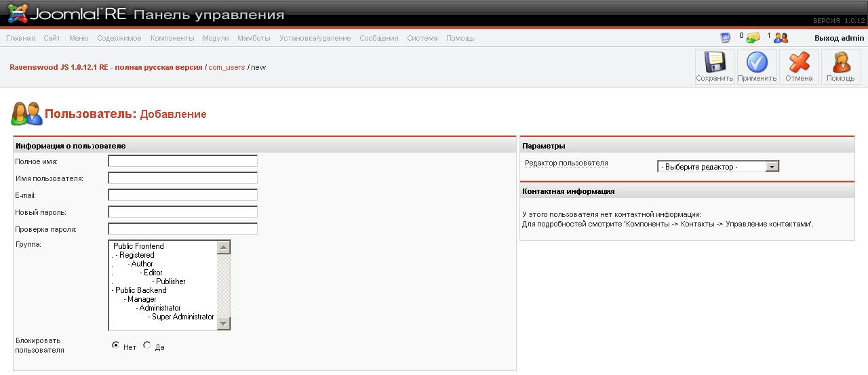
Task: Click the Выход admin logout link
Action: pos(840,38)
